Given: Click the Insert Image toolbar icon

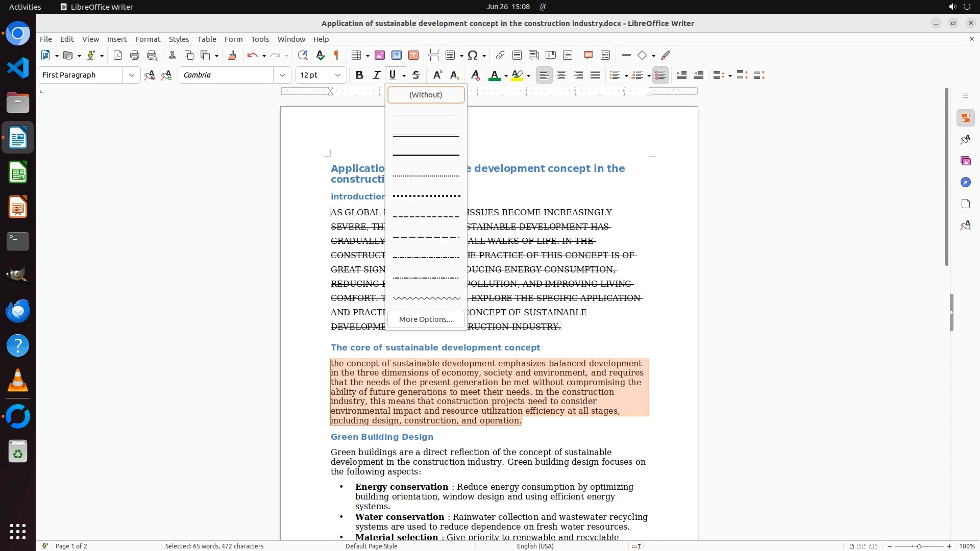Looking at the screenshot, I should pyautogui.click(x=380, y=56).
